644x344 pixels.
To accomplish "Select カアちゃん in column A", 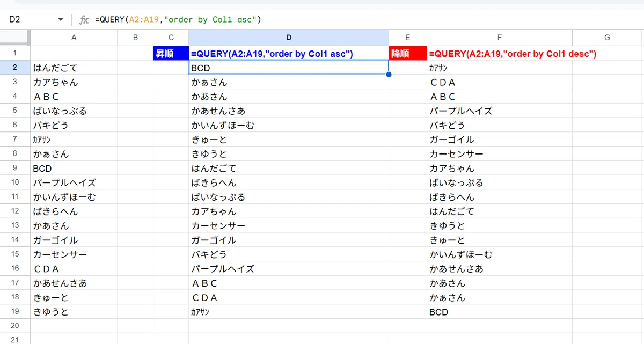I will coord(74,82).
